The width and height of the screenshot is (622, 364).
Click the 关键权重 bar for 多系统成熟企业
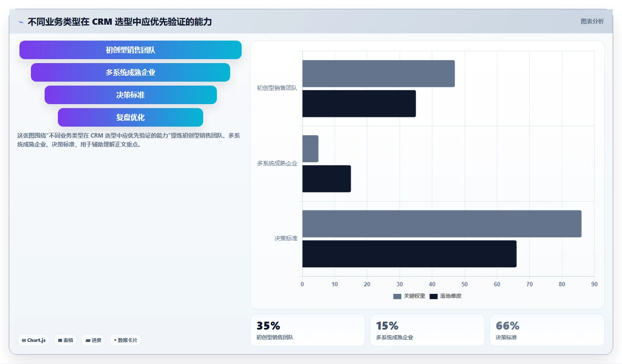tap(310, 149)
